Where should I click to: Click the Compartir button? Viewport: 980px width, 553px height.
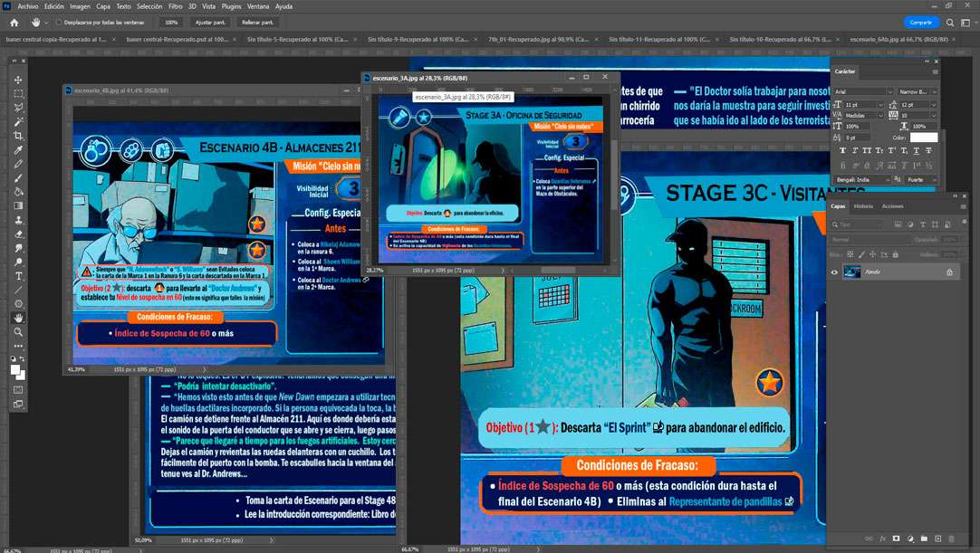(920, 23)
